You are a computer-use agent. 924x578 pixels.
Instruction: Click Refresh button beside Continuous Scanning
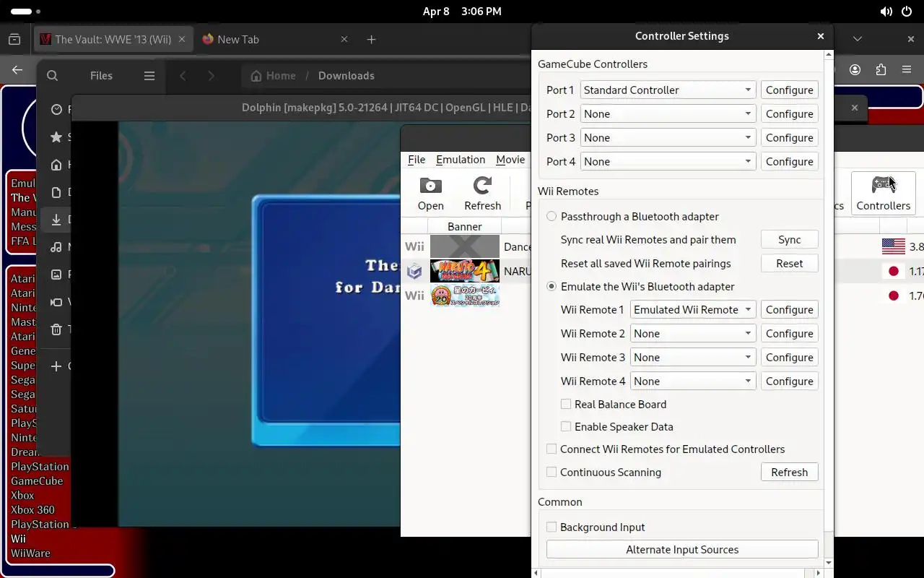[790, 472]
